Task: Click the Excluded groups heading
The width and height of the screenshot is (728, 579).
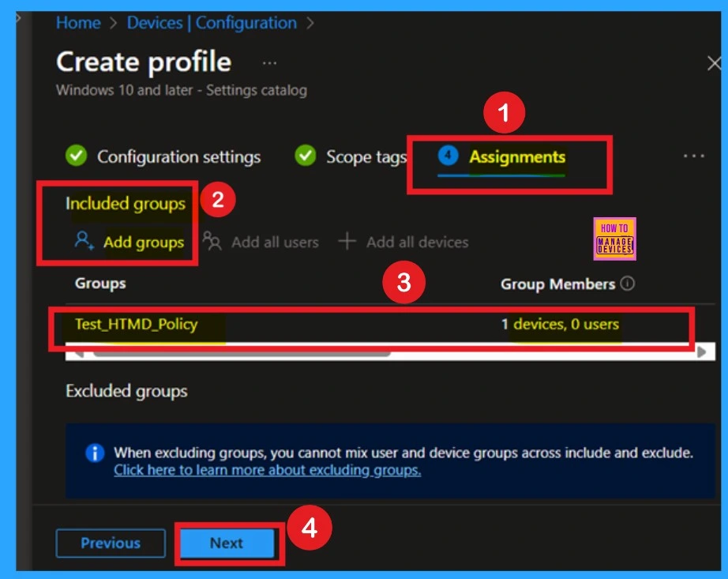Action: (126, 391)
